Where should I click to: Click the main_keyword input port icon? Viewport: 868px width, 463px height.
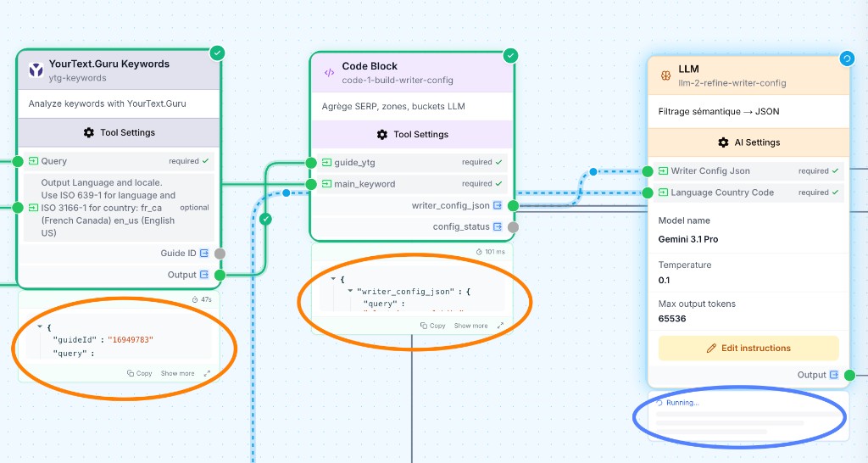326,184
